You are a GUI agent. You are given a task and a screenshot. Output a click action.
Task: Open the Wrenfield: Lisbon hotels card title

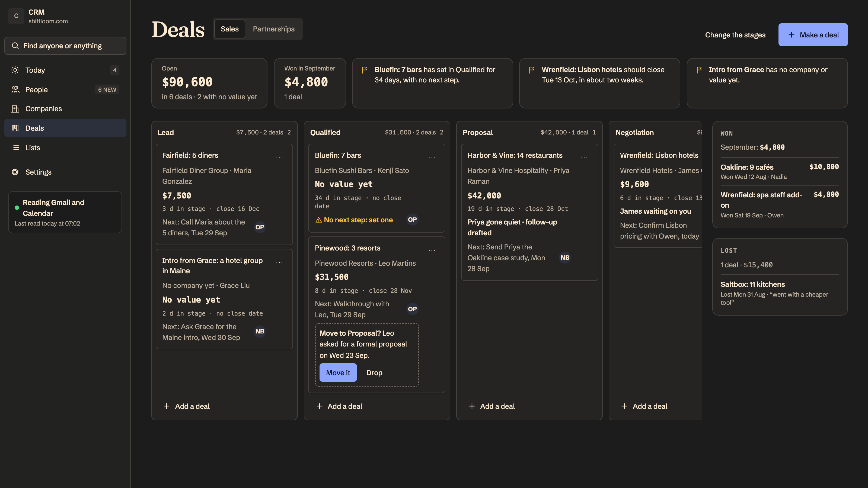[x=659, y=155]
